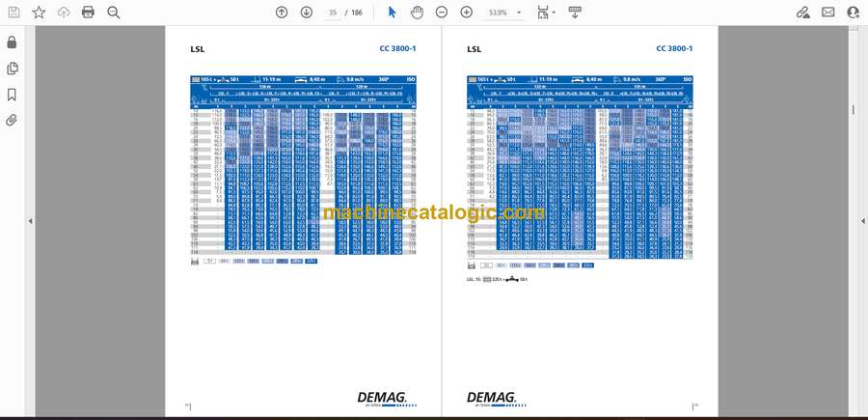Expand the right tools pane arrow

pos(863,221)
